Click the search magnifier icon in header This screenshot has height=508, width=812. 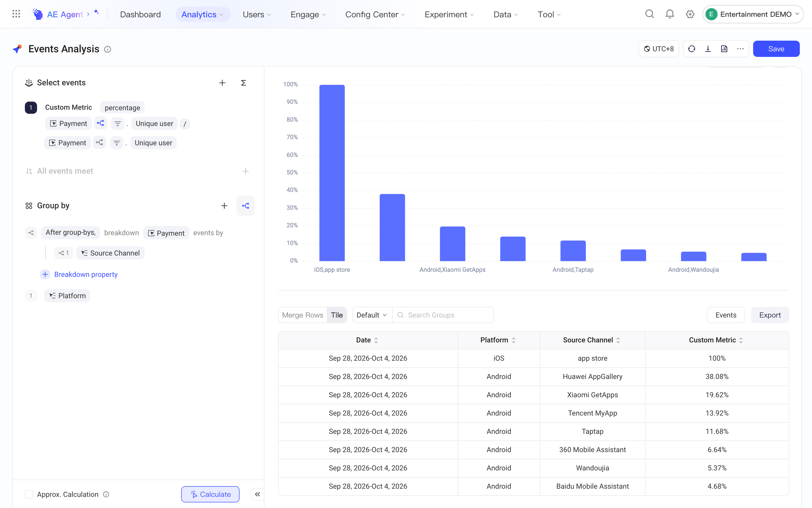point(650,14)
